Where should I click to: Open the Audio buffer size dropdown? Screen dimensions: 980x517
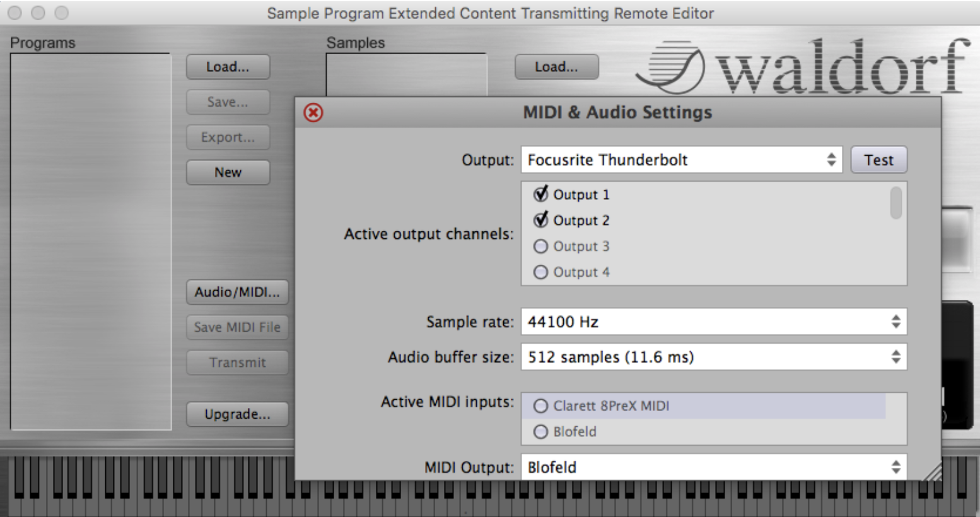[713, 357]
